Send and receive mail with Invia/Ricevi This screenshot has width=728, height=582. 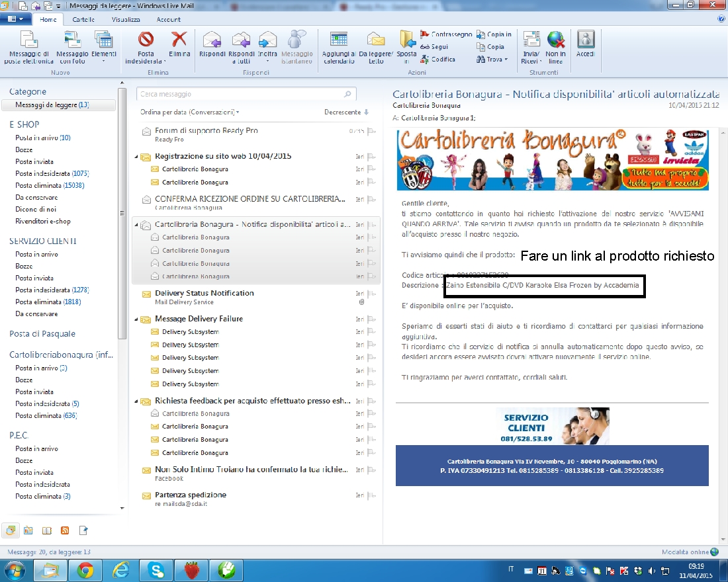(531, 47)
